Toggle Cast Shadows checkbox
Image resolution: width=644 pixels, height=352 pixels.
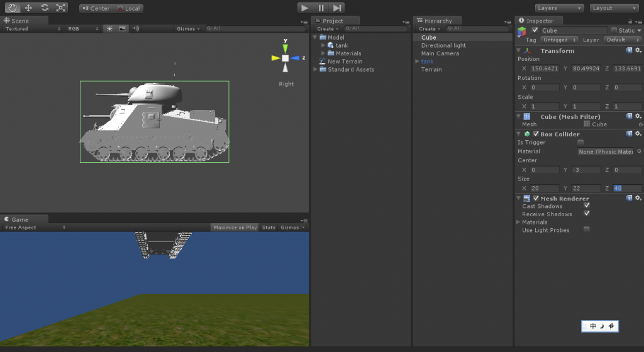coord(587,206)
